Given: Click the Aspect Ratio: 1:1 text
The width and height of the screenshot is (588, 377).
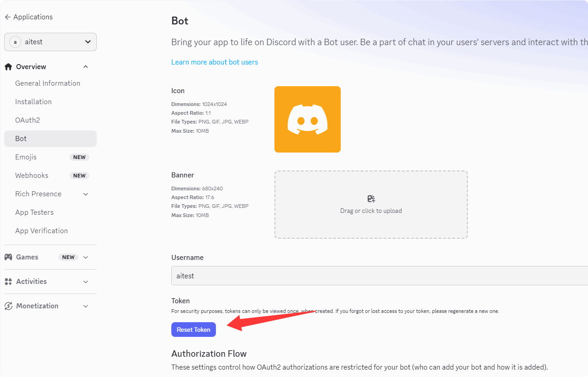Looking at the screenshot, I should [191, 113].
